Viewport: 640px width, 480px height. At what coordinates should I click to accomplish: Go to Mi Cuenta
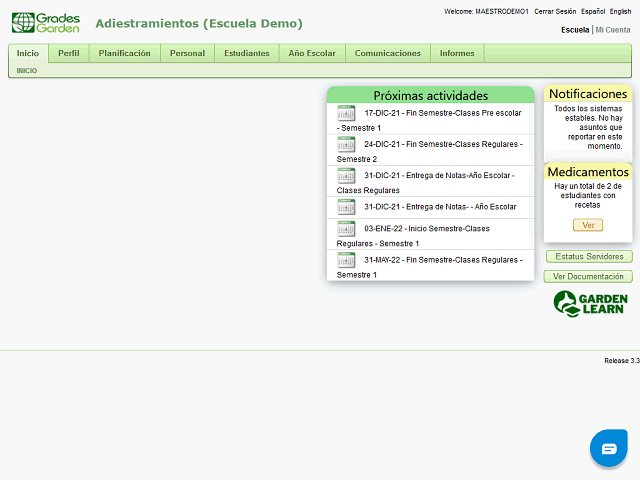click(x=613, y=30)
